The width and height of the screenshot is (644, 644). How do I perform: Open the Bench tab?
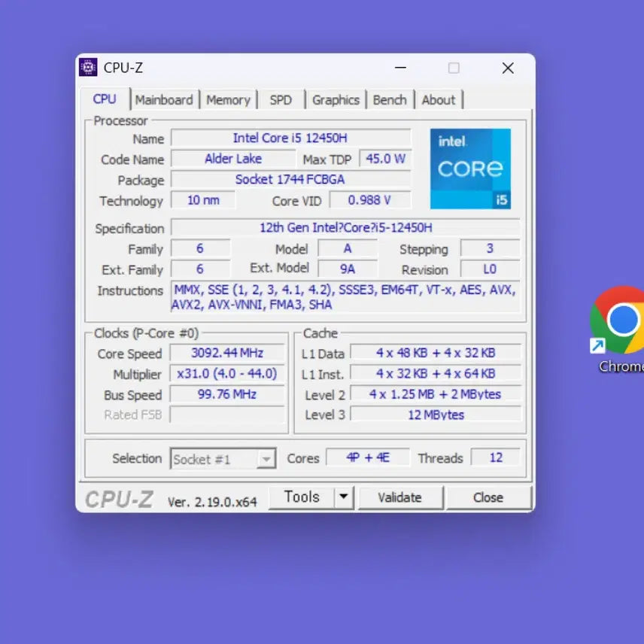(390, 100)
